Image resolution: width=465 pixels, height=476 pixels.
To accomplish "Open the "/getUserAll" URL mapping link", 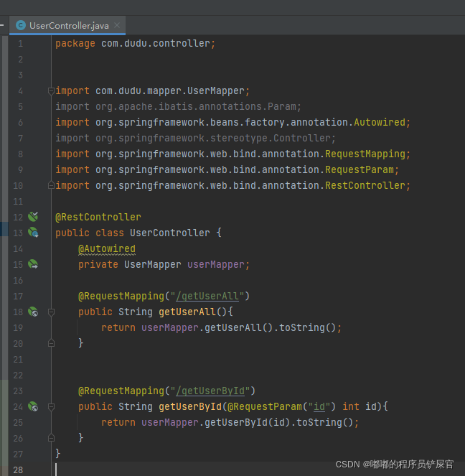I will coord(207,296).
